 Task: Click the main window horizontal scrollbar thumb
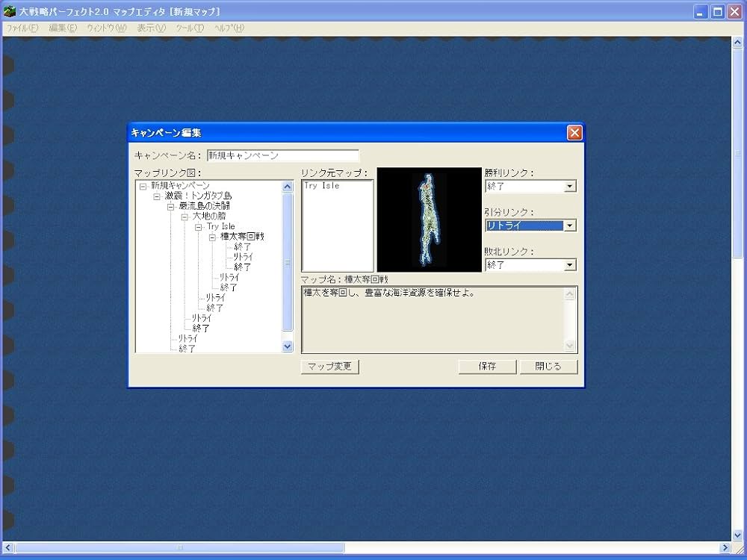tap(179, 547)
